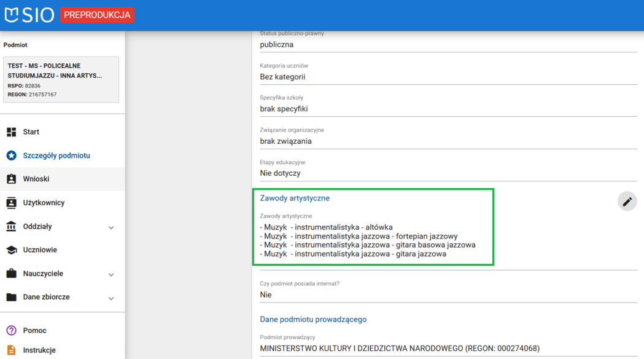
Task: Click the Pomoc question mark icon
Action: coord(11,331)
